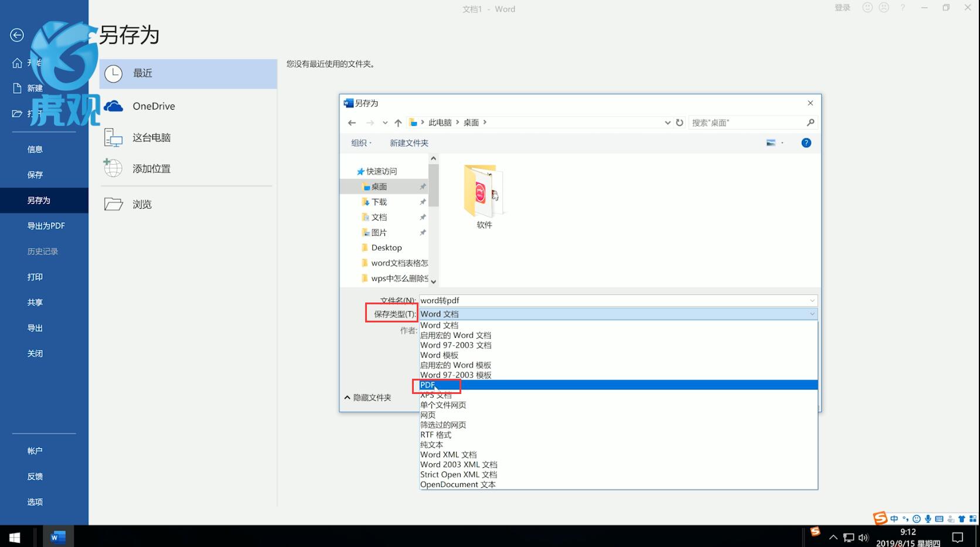
Task: Open 帐户 Account page
Action: click(x=35, y=451)
